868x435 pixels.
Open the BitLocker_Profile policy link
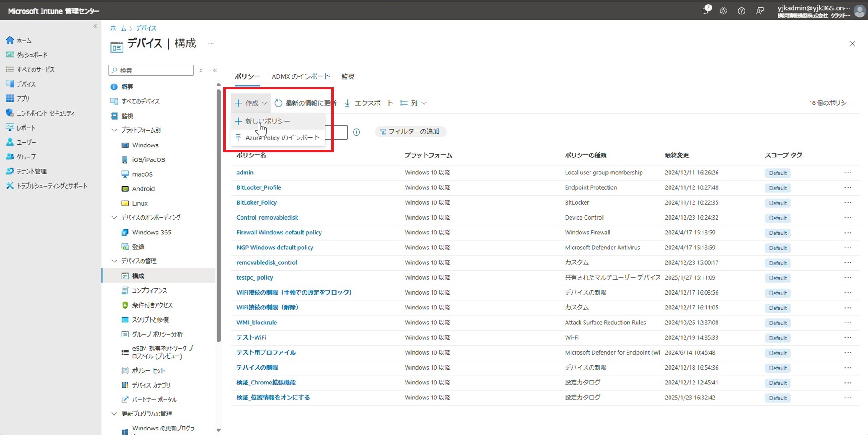pyautogui.click(x=259, y=187)
